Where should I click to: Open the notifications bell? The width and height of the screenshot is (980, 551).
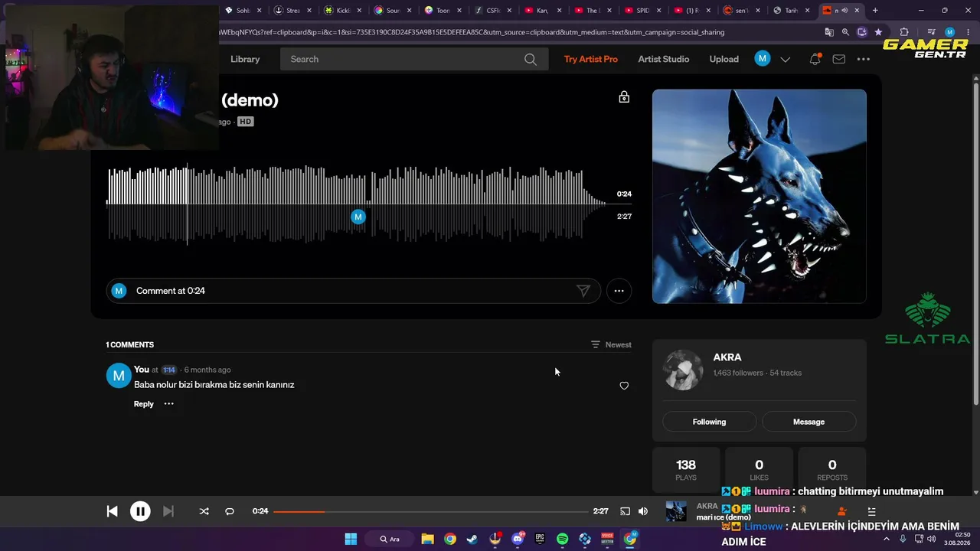click(x=815, y=59)
